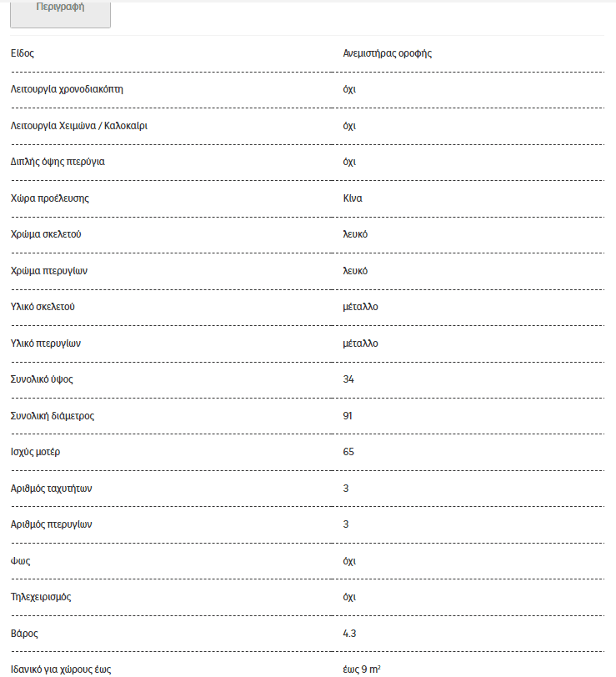Click the Βάρος value 4.3
The width and height of the screenshot is (616, 677).
pyautogui.click(x=349, y=634)
